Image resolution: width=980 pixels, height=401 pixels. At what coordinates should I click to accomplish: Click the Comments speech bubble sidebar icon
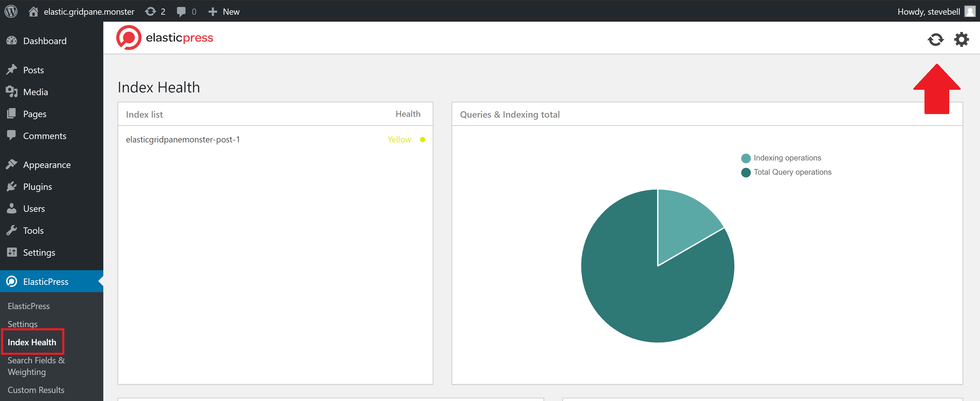(11, 135)
